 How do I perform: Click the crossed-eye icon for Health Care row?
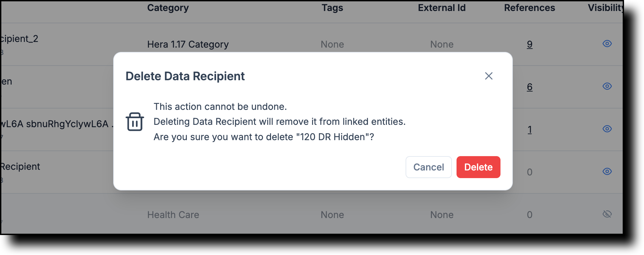[607, 214]
